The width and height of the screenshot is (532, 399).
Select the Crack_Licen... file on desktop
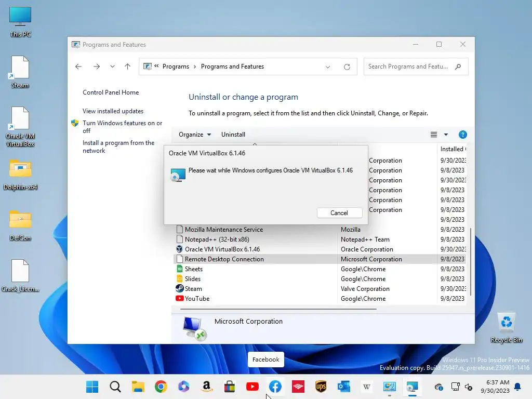point(20,276)
